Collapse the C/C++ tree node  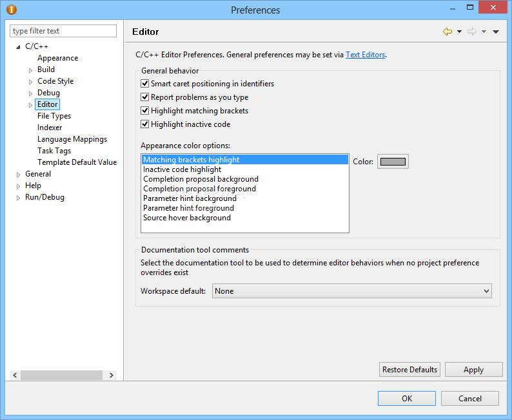pyautogui.click(x=18, y=47)
